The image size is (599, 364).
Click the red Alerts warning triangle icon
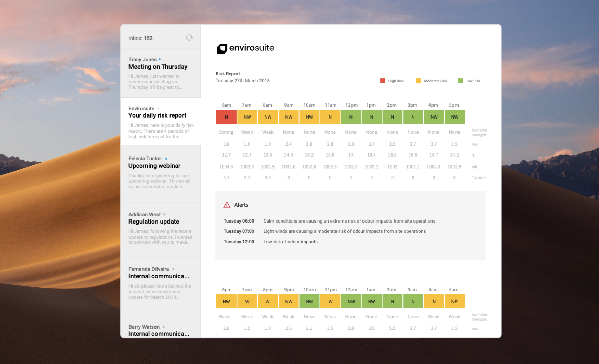click(x=227, y=205)
